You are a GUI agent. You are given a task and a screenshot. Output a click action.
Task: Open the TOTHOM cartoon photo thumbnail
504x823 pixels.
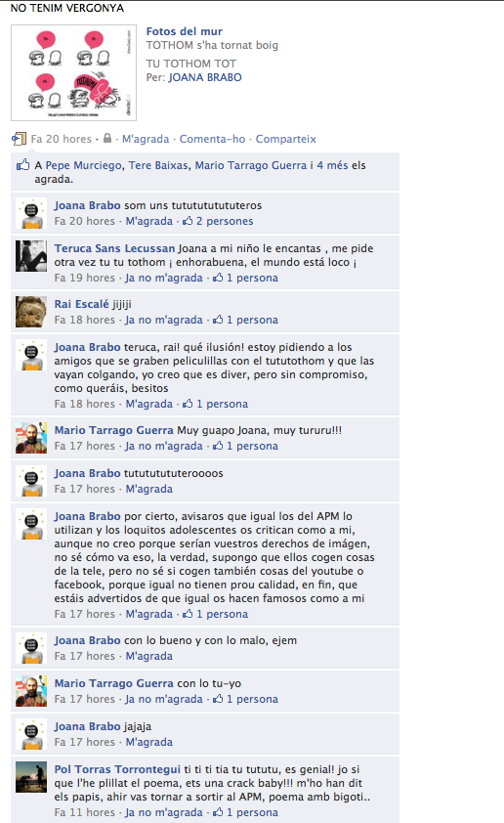(73, 72)
